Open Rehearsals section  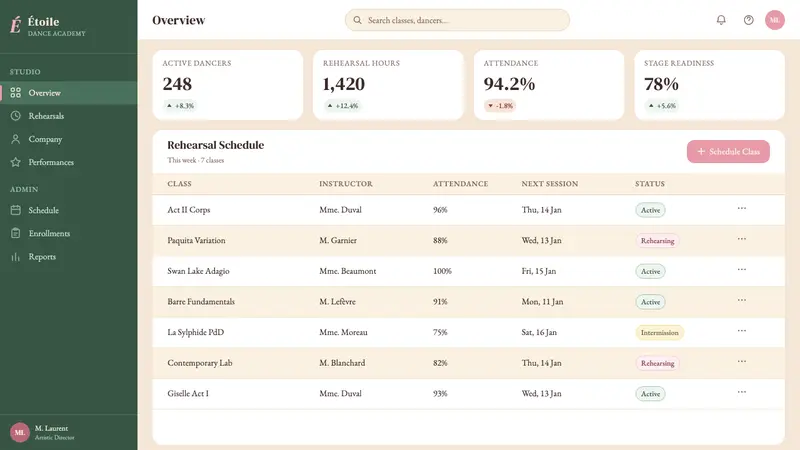click(x=68, y=116)
